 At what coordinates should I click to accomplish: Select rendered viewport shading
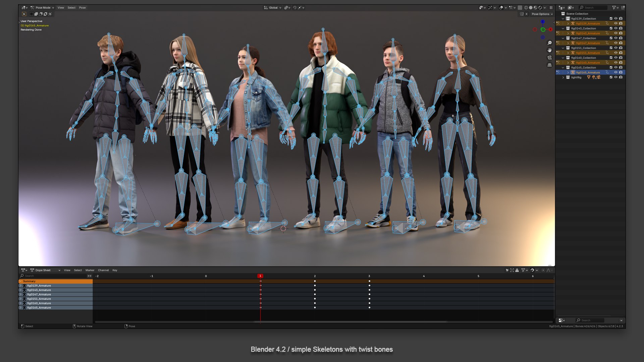point(540,8)
